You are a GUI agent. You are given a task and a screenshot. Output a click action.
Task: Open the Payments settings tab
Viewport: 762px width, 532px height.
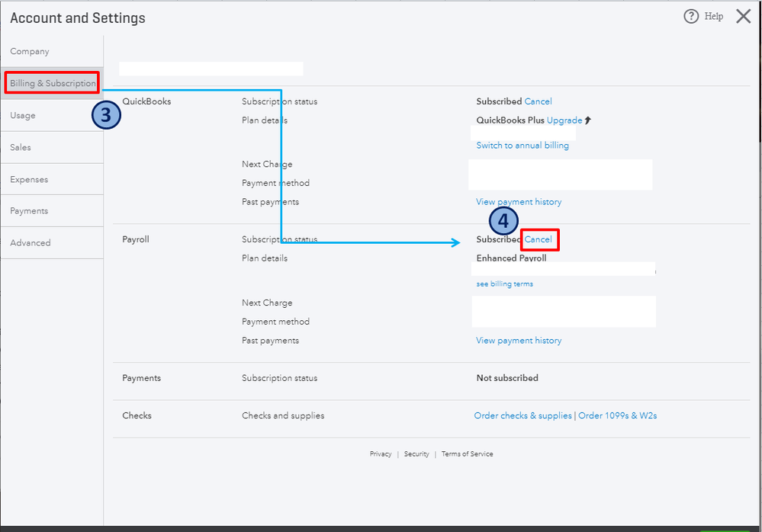coord(29,211)
